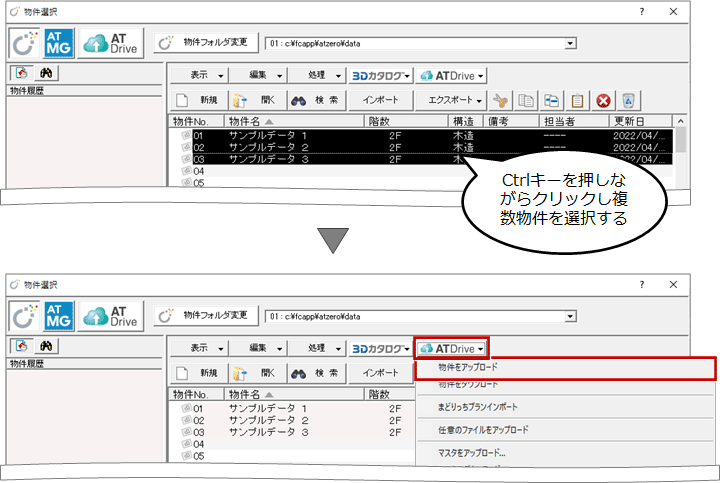Expand the folder path combo box in upper window
Screen dimensions: 720x483
(x=570, y=43)
